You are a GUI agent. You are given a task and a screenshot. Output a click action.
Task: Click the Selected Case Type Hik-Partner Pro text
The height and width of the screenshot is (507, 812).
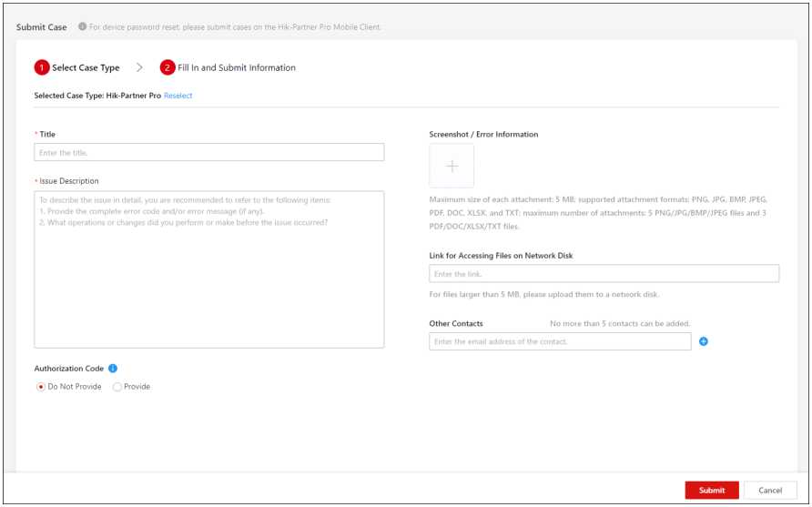pyautogui.click(x=97, y=96)
